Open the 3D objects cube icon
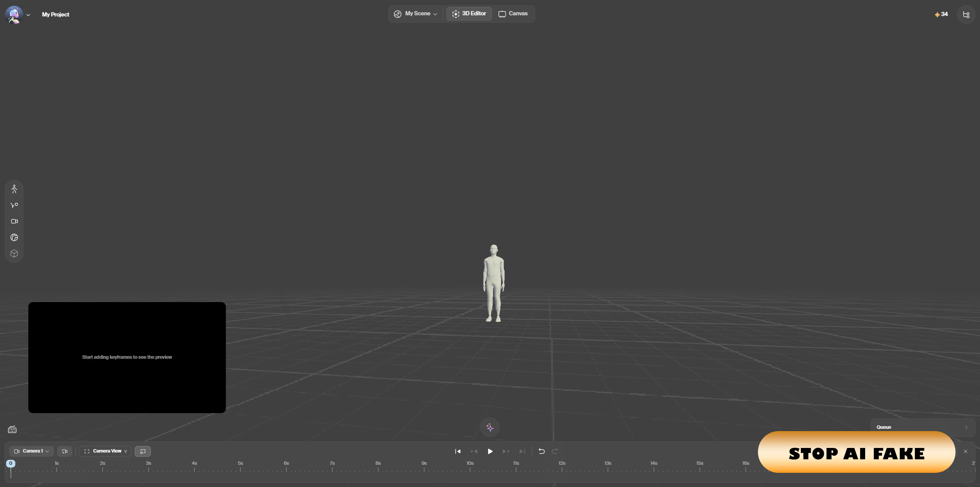This screenshot has width=980, height=487. tap(14, 253)
